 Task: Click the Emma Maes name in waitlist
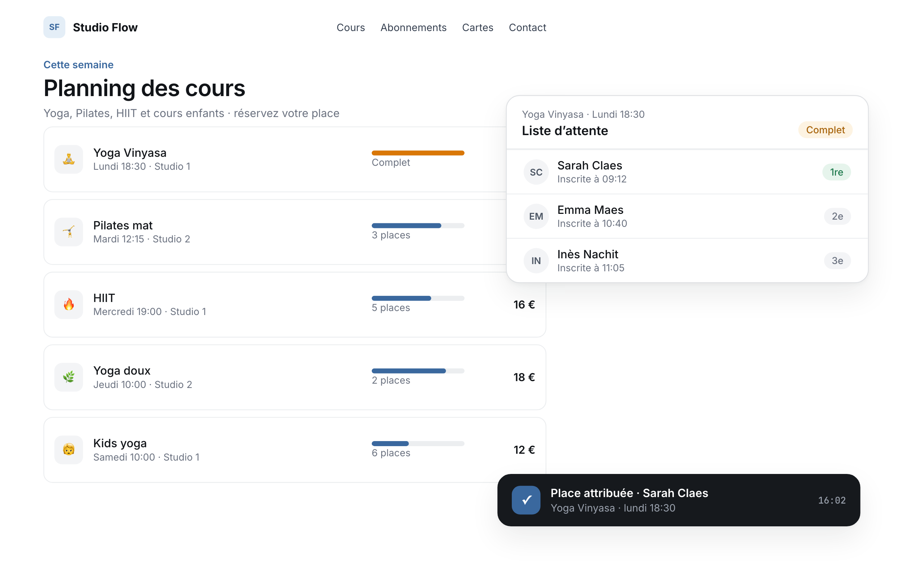tap(590, 210)
